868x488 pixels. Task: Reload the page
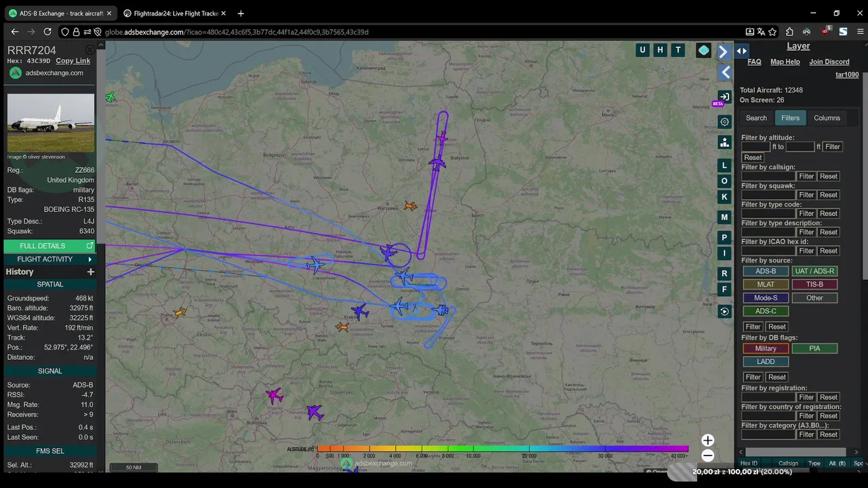47,32
